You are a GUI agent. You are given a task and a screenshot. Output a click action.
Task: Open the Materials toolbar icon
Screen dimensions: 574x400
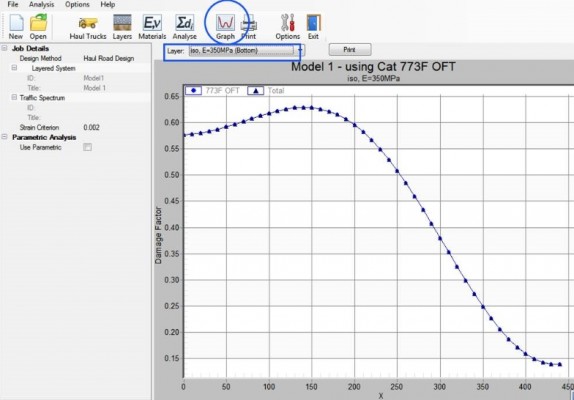click(x=152, y=27)
